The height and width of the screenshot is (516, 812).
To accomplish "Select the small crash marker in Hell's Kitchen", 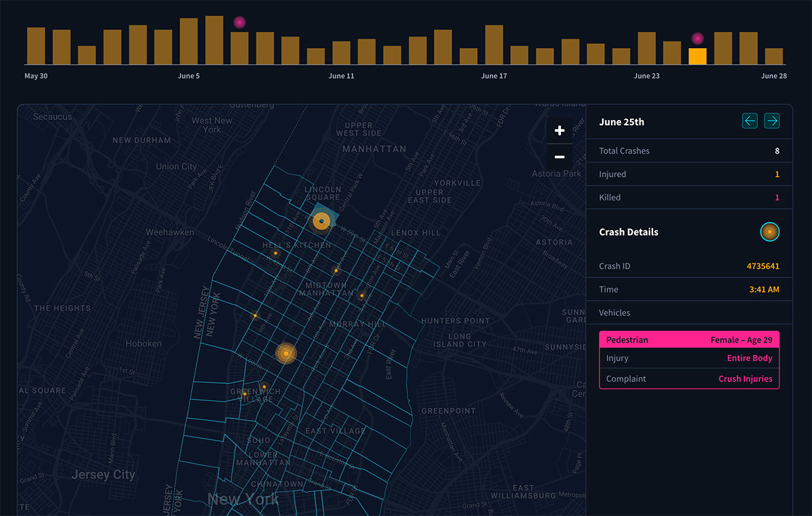I will [275, 253].
